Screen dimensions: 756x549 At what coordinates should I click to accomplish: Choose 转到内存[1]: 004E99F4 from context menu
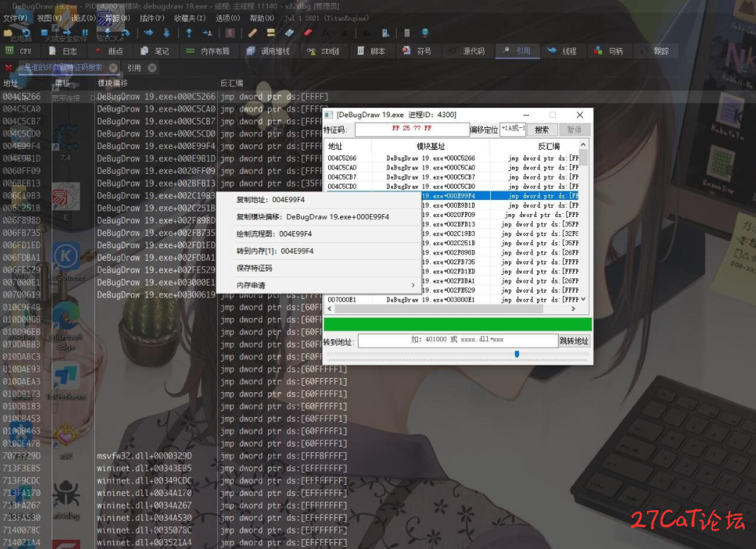pos(319,251)
